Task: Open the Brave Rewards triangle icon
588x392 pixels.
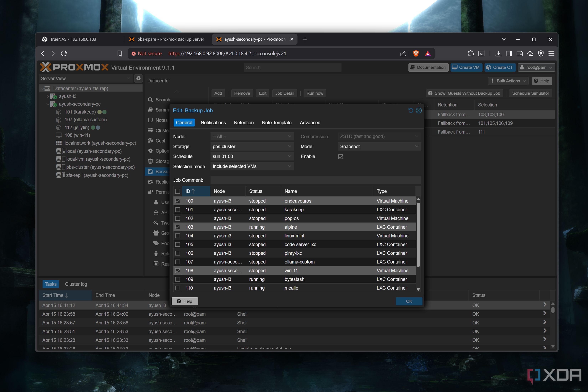Action: point(428,53)
